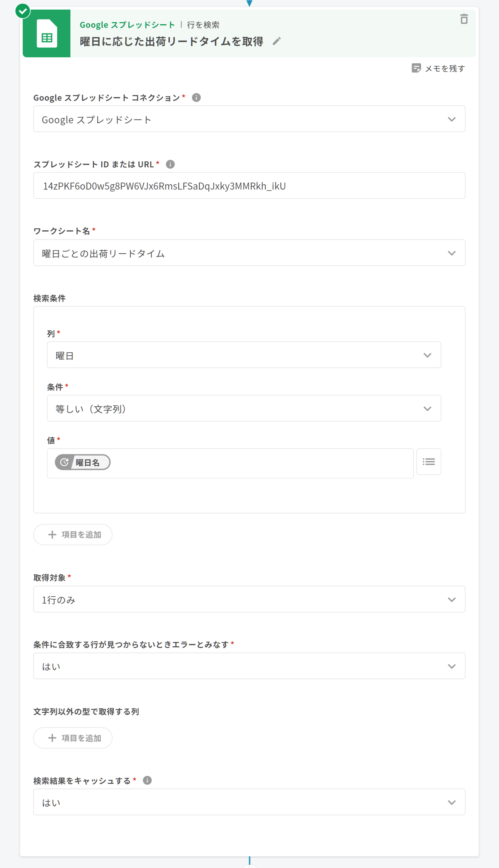Expand the エラーとみなす dropdown
The height and width of the screenshot is (868, 499).
249,666
